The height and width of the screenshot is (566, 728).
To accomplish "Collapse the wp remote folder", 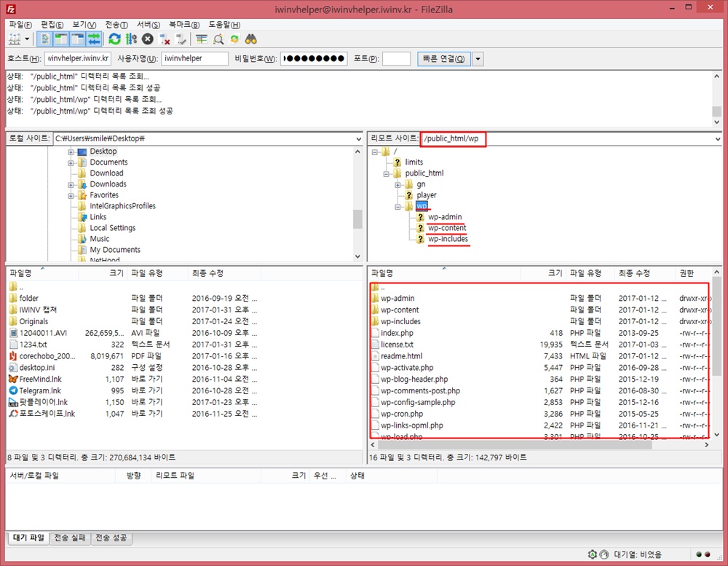I will coord(398,207).
